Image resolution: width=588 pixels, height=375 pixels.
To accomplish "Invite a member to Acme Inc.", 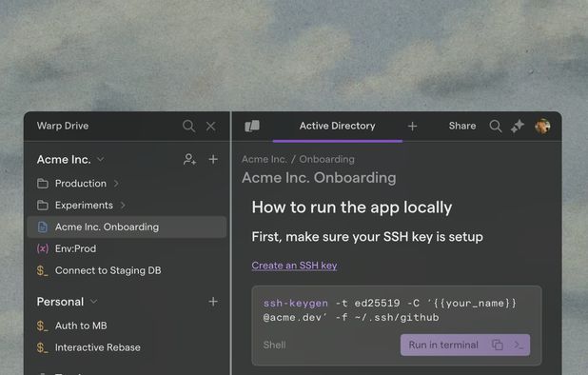I will [x=189, y=159].
